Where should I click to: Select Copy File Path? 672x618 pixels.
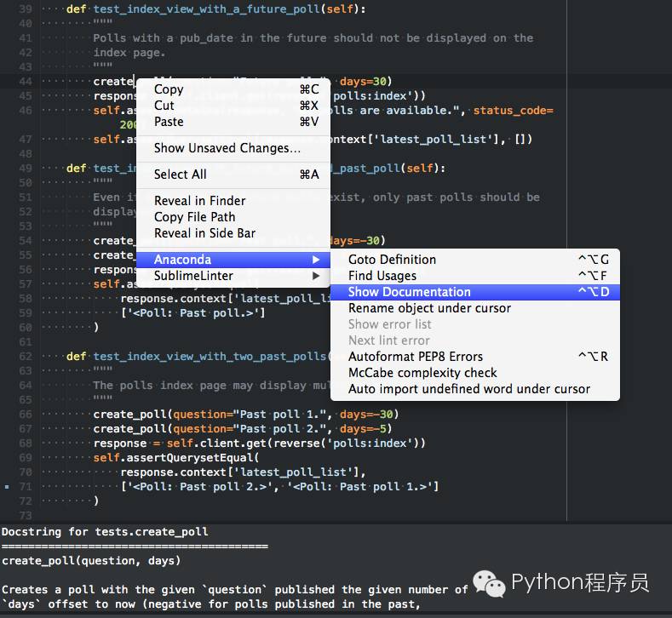pos(233,217)
